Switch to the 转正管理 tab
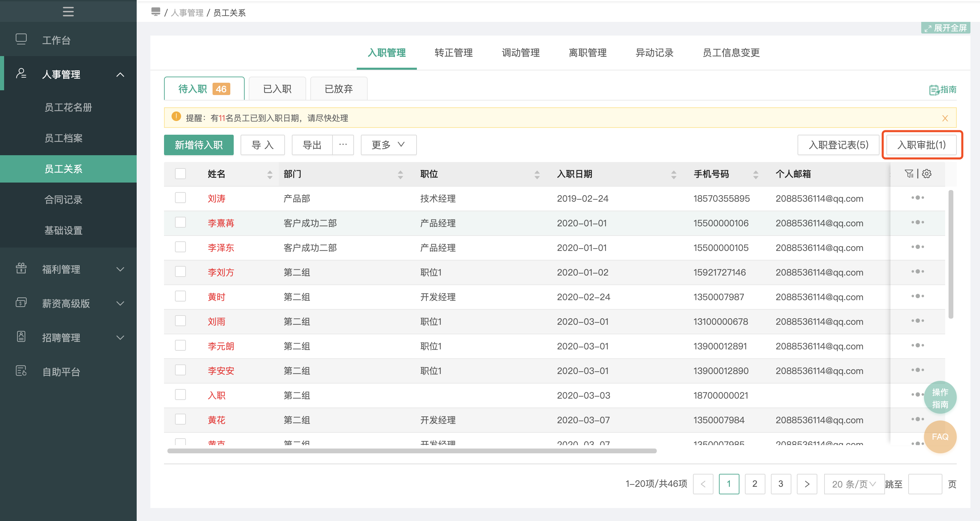This screenshot has width=980, height=521. [453, 53]
